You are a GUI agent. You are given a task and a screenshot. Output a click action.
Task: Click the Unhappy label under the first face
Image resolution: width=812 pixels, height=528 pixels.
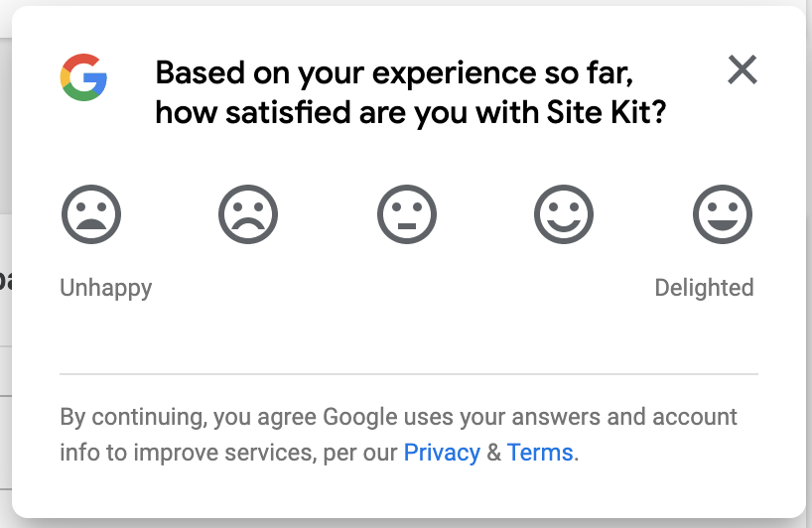105,288
